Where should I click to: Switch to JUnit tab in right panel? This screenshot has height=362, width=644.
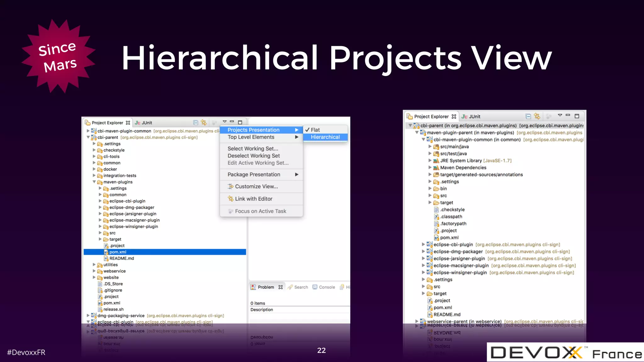[471, 117]
